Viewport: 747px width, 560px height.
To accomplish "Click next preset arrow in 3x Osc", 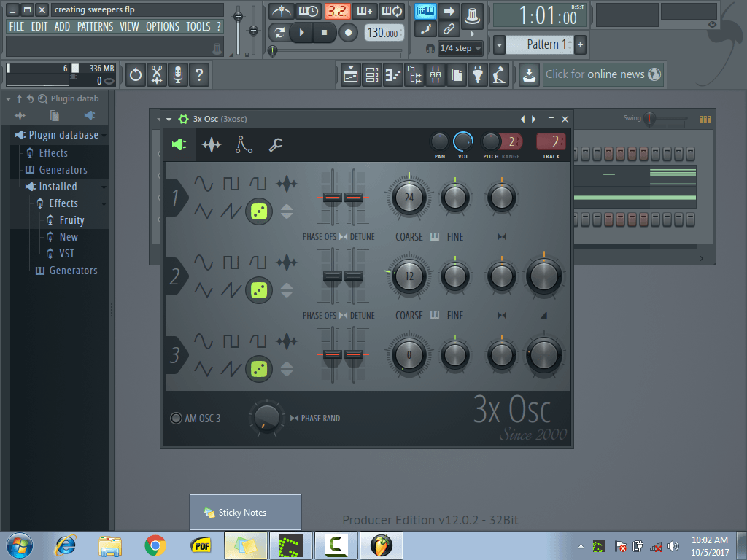I will click(533, 119).
